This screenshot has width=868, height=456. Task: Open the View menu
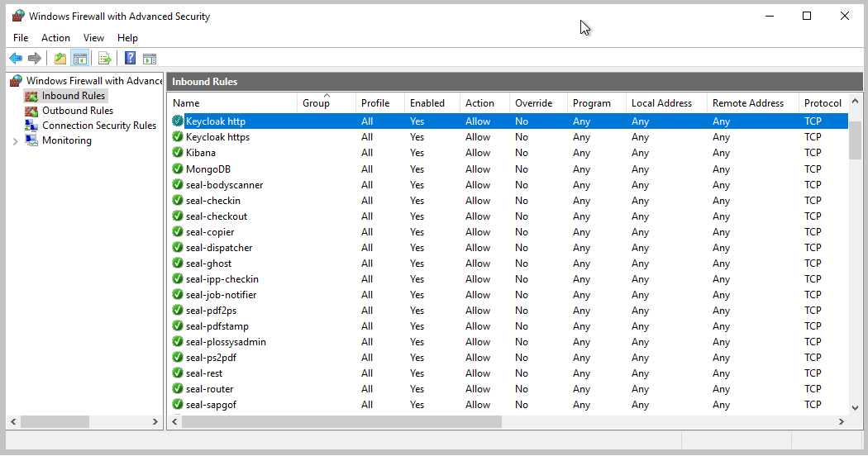click(93, 38)
